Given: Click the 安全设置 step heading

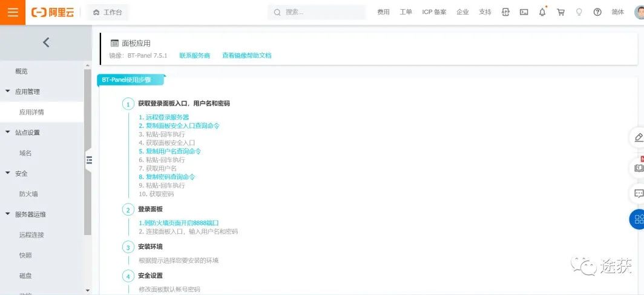Looking at the screenshot, I should pos(150,275).
